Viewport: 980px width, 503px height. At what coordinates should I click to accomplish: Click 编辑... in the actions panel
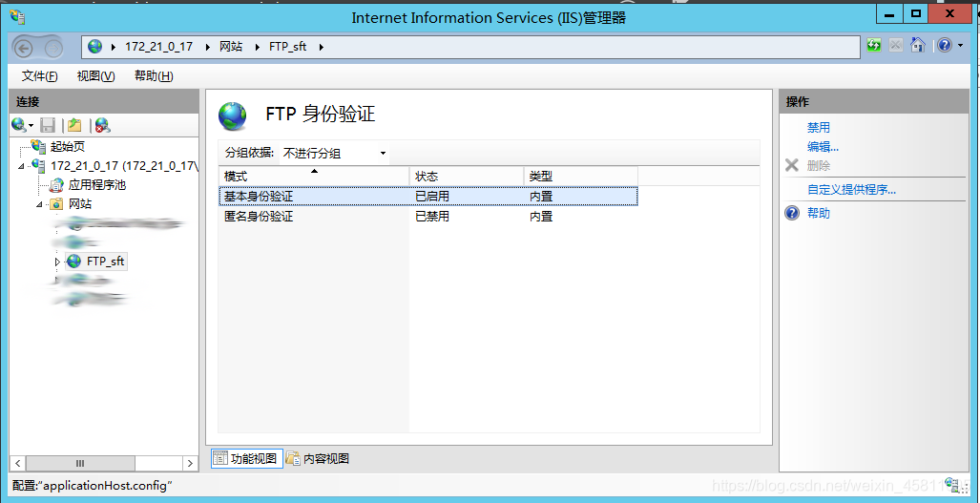pos(823,147)
